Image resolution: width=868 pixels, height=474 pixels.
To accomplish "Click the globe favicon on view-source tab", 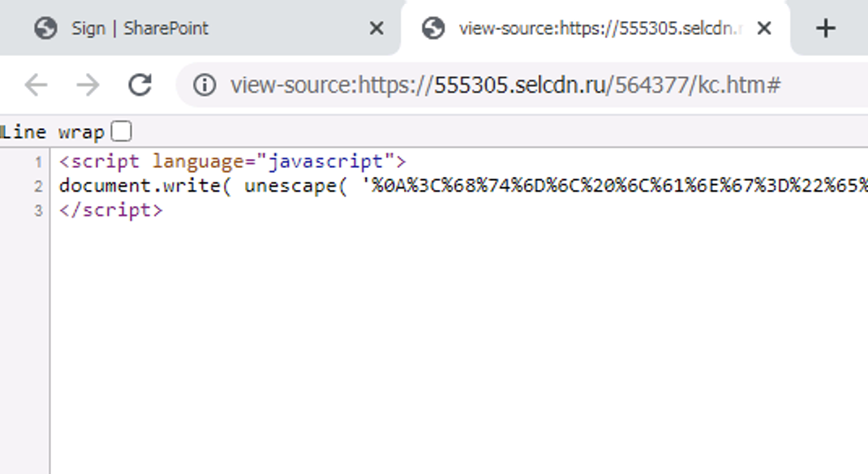I will pyautogui.click(x=433, y=28).
